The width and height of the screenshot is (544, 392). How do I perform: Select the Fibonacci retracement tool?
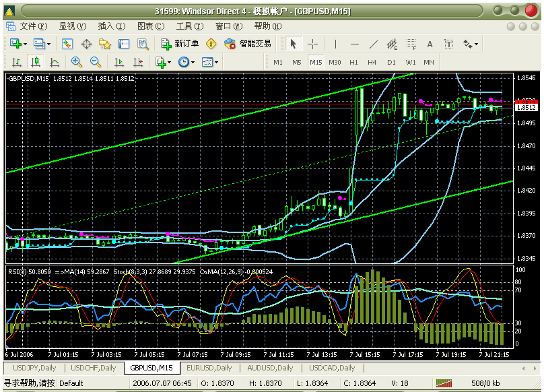[x=410, y=44]
